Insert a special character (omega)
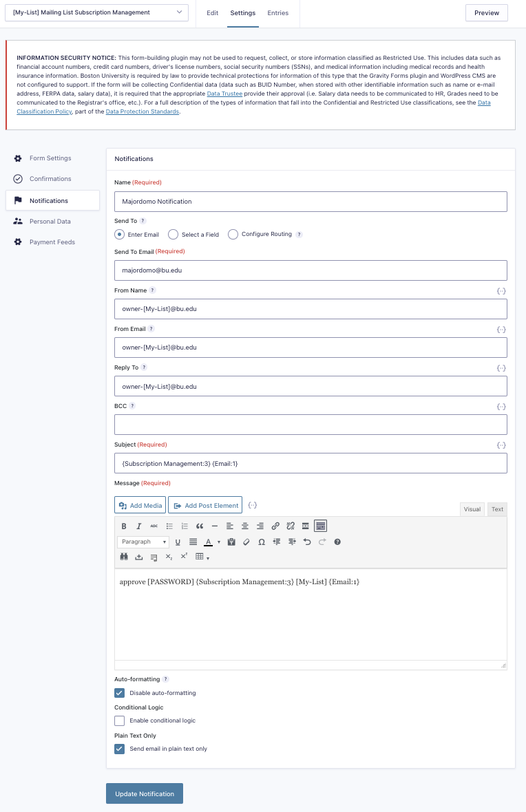 (262, 542)
